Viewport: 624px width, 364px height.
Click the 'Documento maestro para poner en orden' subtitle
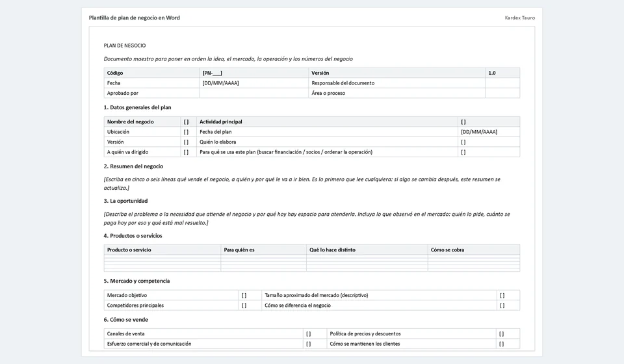point(228,59)
